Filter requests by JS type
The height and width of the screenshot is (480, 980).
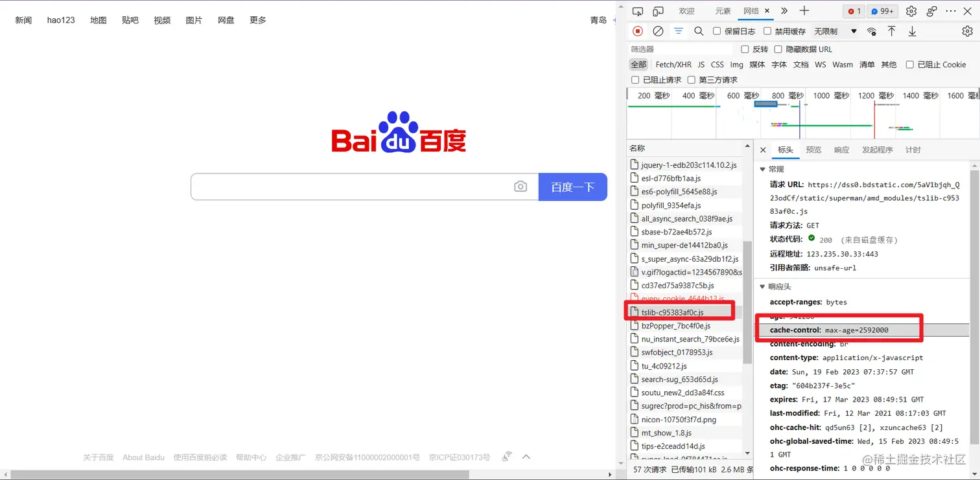(701, 65)
